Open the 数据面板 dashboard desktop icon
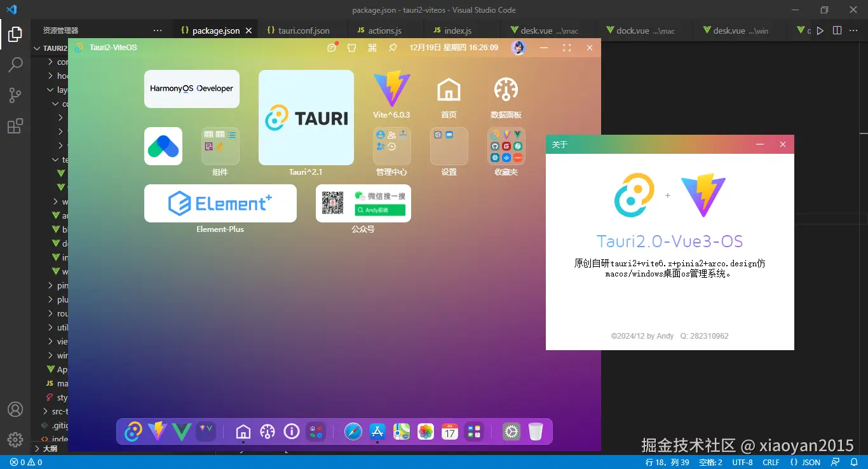This screenshot has width=868, height=469. [x=506, y=95]
